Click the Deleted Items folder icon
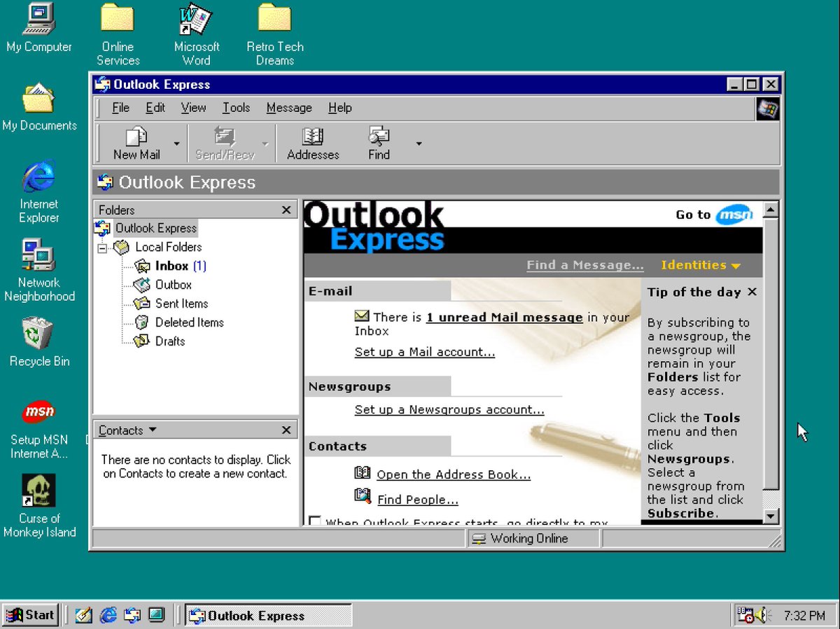The image size is (840, 629). click(x=142, y=323)
